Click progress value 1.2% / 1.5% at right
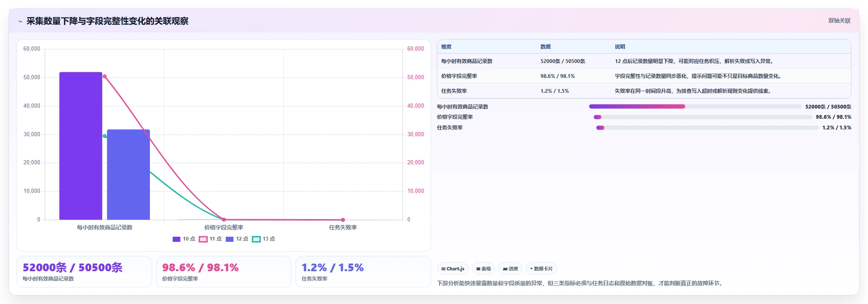 click(x=836, y=128)
